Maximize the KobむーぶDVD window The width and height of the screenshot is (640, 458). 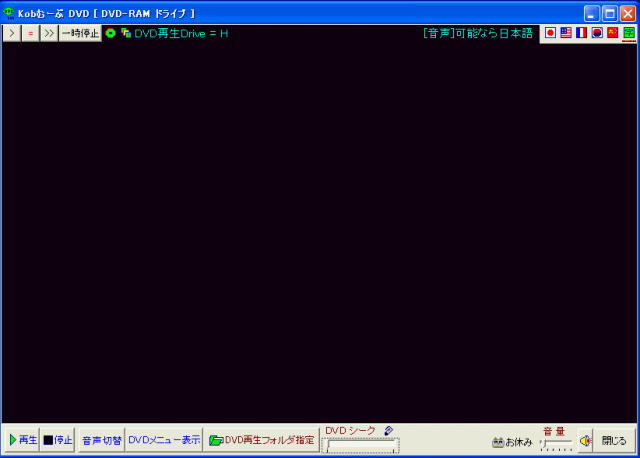coord(610,13)
